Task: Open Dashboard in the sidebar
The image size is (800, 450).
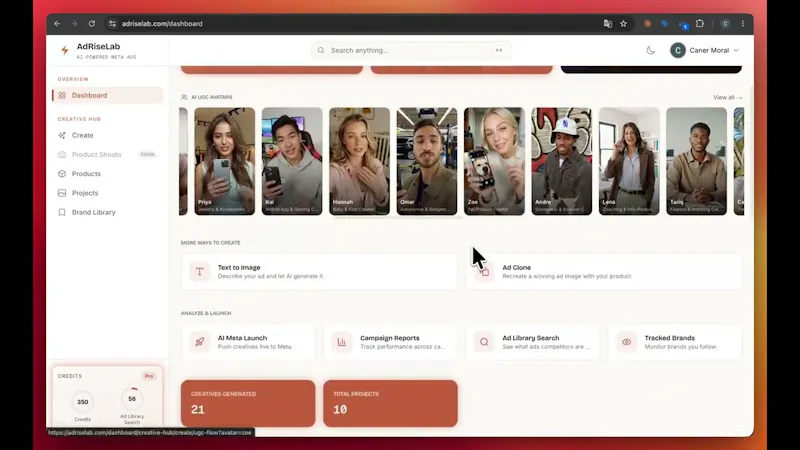Action: click(x=107, y=95)
